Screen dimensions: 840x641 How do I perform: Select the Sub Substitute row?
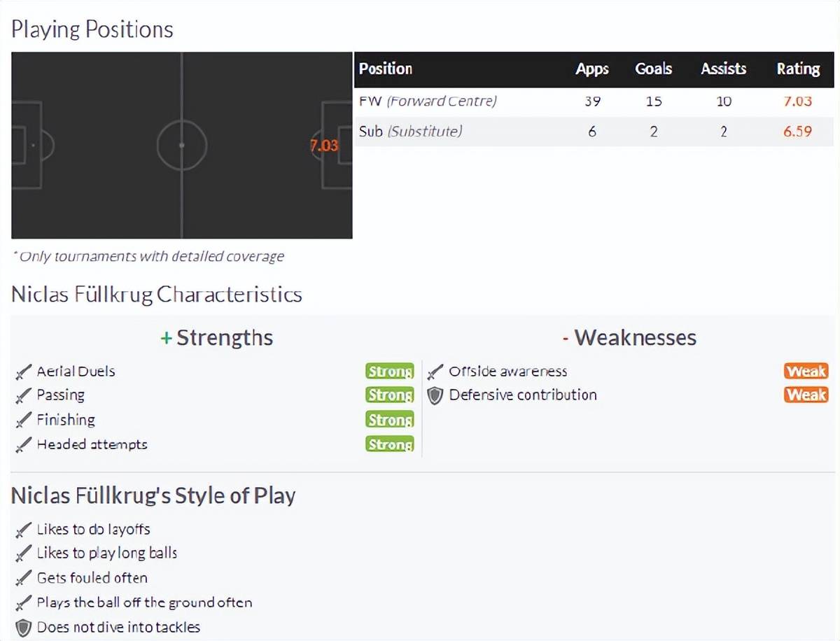(594, 132)
